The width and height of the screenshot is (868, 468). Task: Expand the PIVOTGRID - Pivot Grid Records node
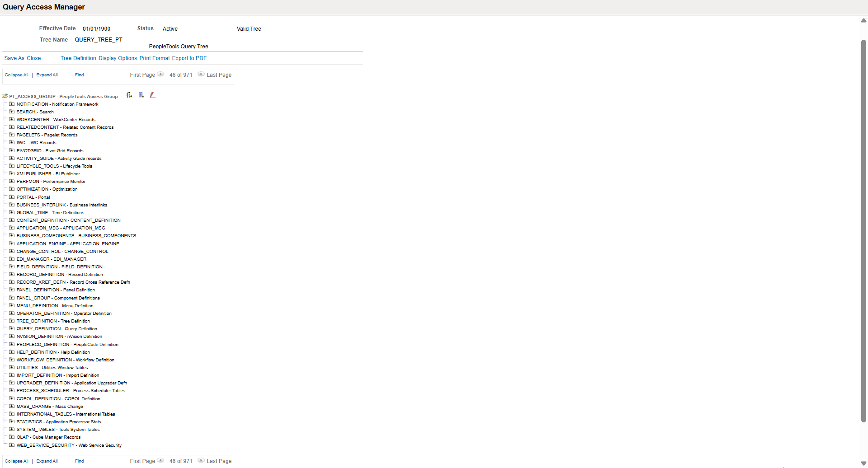(x=11, y=150)
